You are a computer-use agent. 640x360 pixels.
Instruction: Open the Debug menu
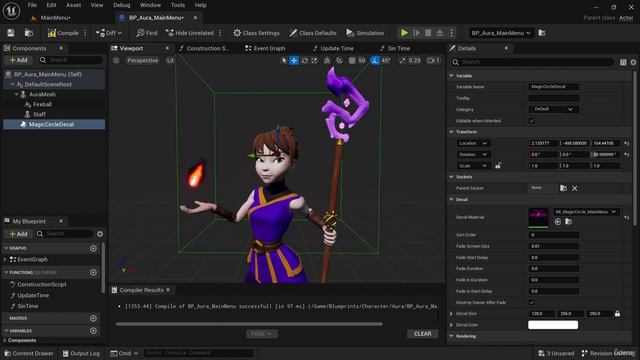click(121, 5)
